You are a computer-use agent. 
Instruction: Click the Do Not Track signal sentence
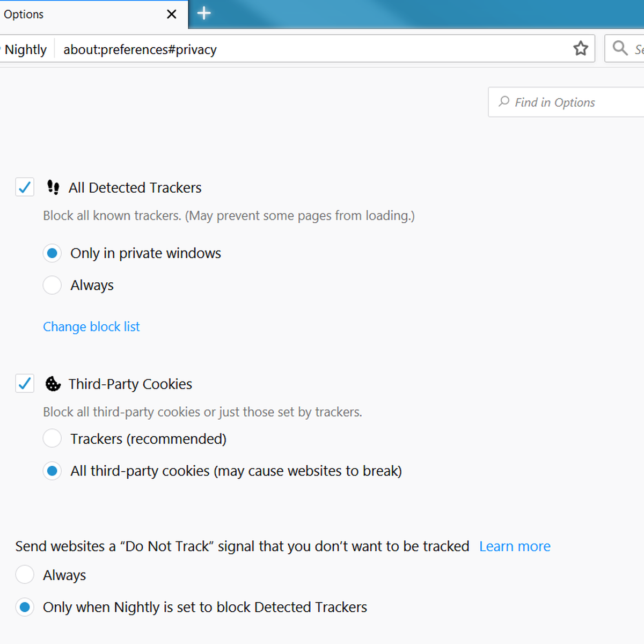click(x=242, y=546)
